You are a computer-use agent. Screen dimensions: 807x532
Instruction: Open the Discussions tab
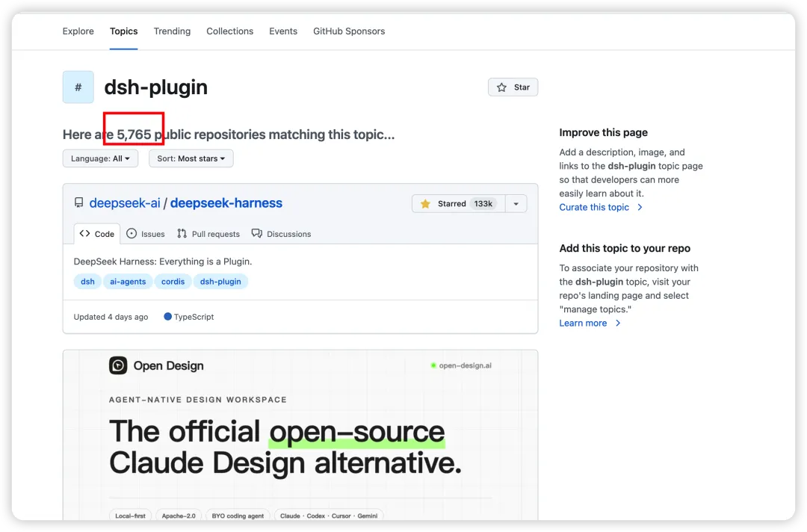tap(281, 234)
